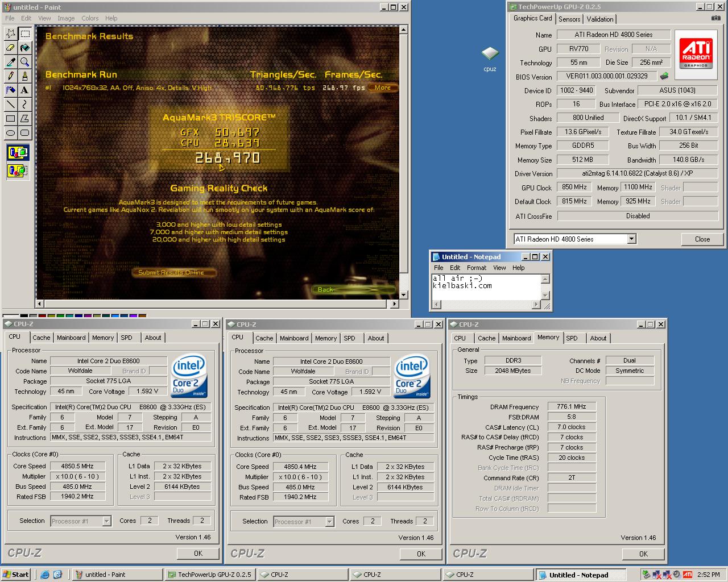Click into the Notepad text area
The width and height of the screenshot is (728, 582).
(486, 287)
